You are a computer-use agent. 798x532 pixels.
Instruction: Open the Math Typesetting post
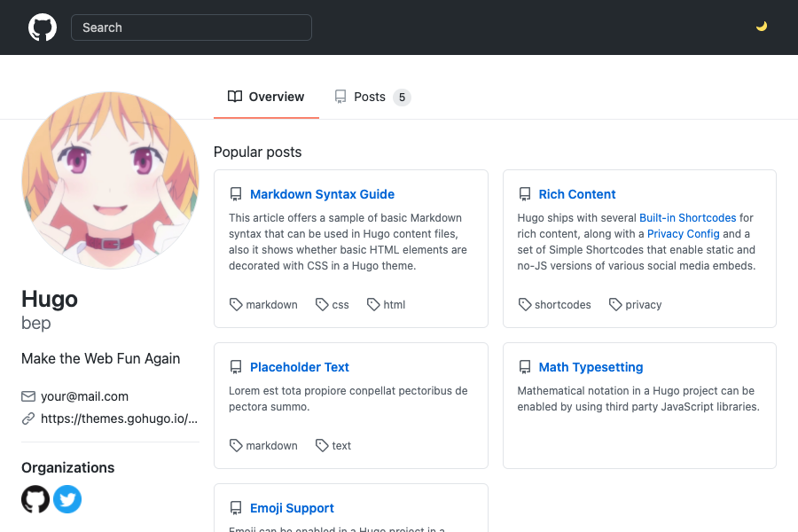(591, 367)
